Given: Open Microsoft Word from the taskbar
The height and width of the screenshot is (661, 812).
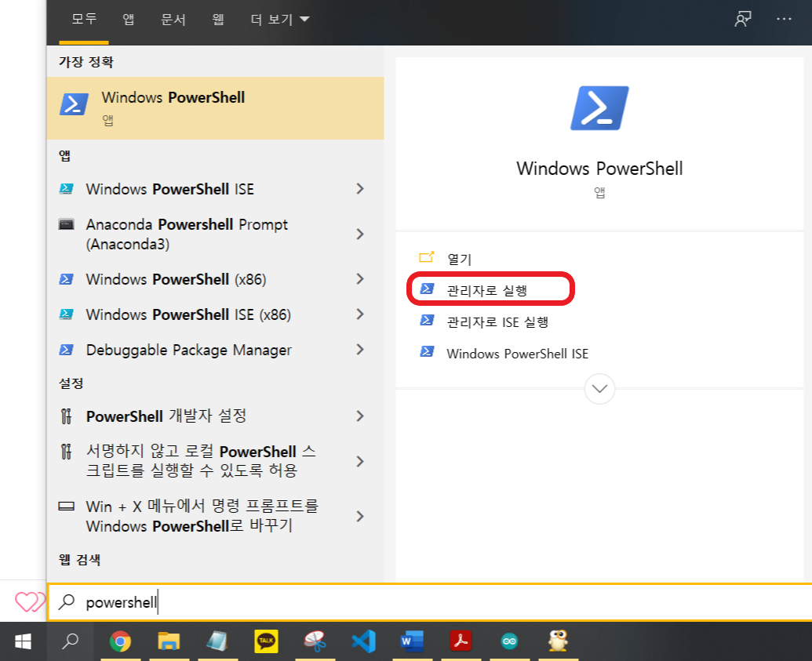Looking at the screenshot, I should pyautogui.click(x=412, y=641).
